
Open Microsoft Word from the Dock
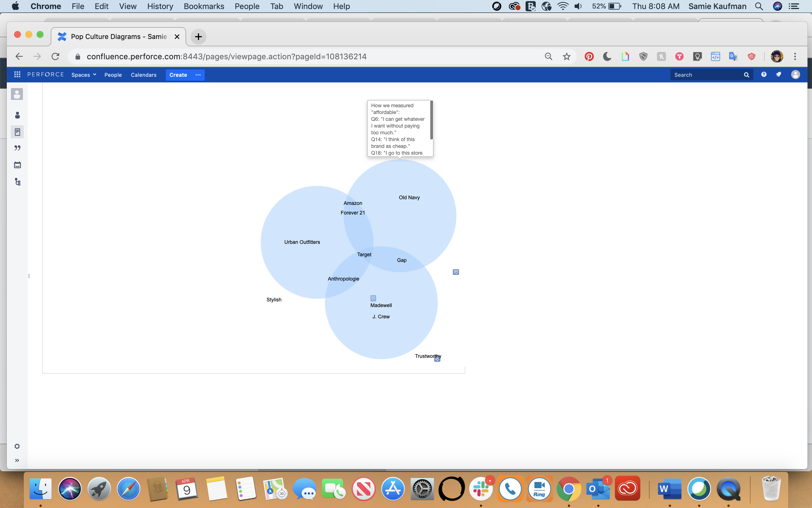pyautogui.click(x=669, y=489)
